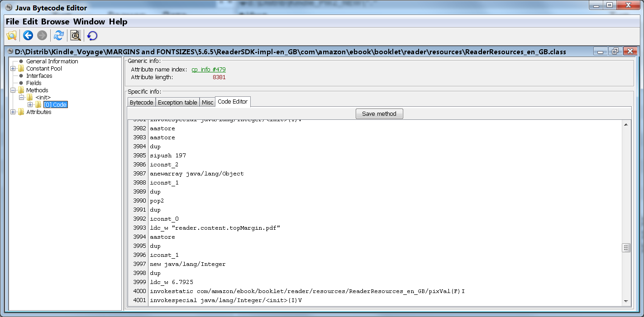Follow the cp_info #479 link

[209, 70]
